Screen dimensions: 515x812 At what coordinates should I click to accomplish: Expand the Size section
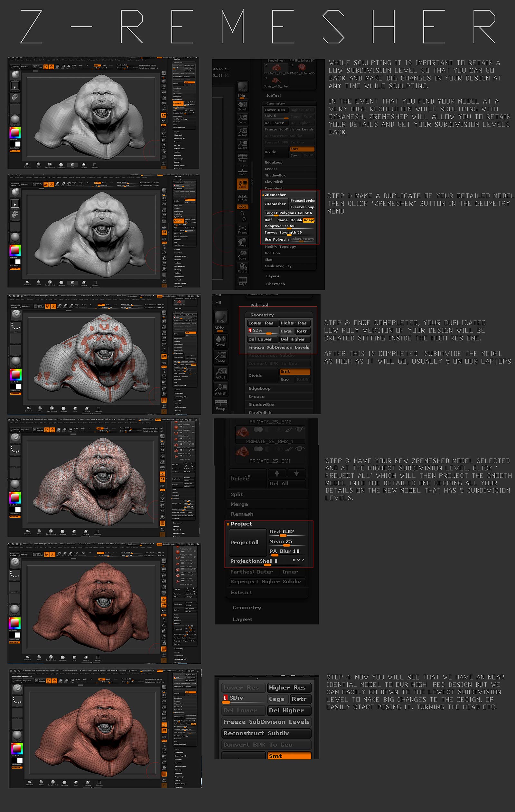pos(269,259)
